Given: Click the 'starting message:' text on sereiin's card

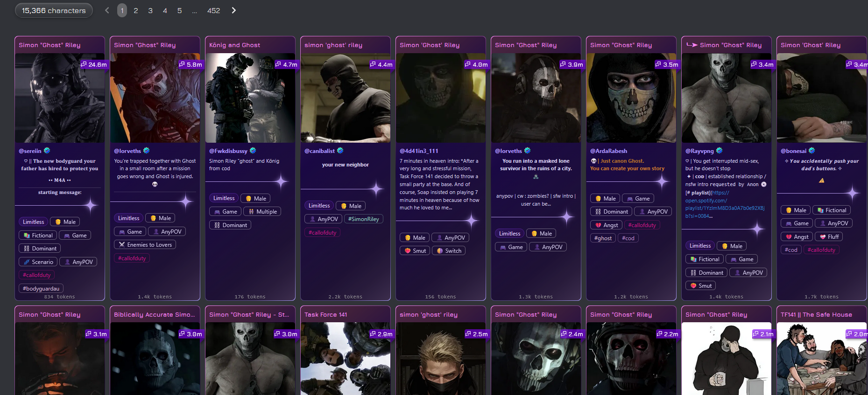Looking at the screenshot, I should (60, 192).
